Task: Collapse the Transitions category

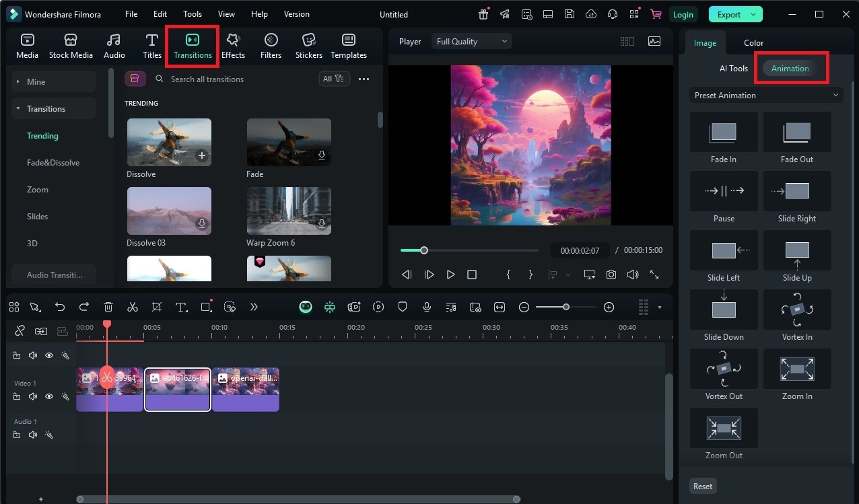Action: (x=54, y=108)
